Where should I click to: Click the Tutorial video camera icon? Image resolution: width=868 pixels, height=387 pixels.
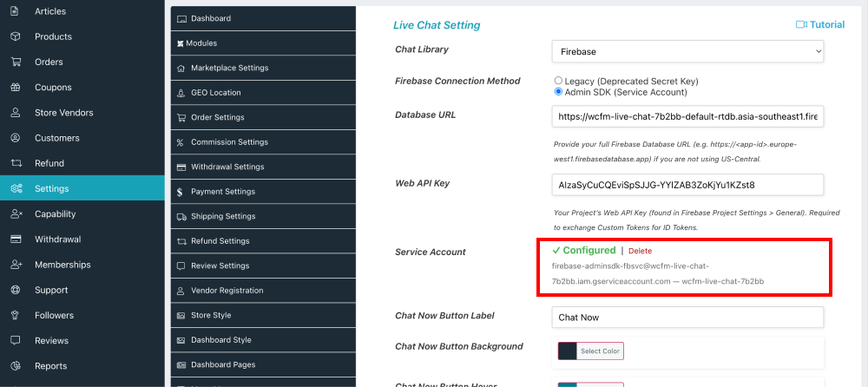coord(801,25)
